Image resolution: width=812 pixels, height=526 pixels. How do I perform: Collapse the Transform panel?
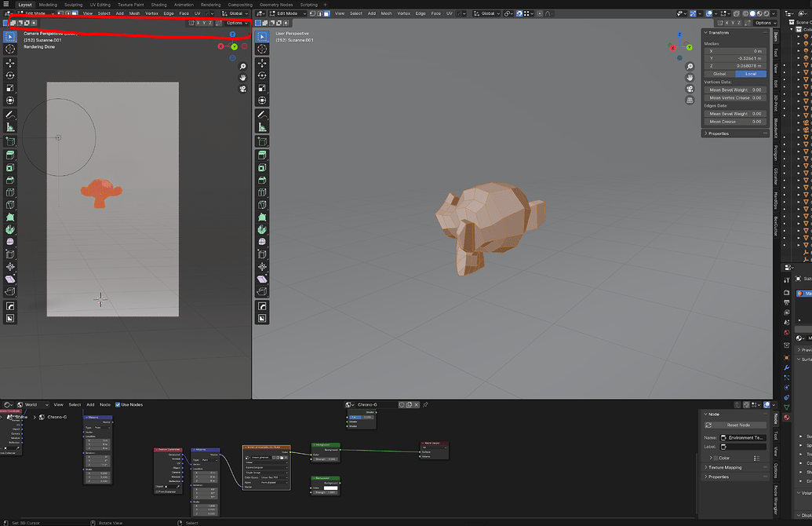pos(705,33)
